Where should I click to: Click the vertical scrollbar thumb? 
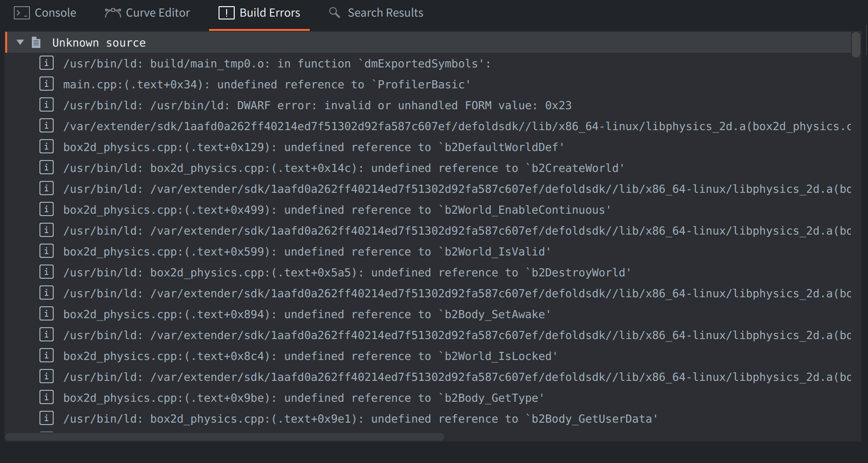click(856, 45)
